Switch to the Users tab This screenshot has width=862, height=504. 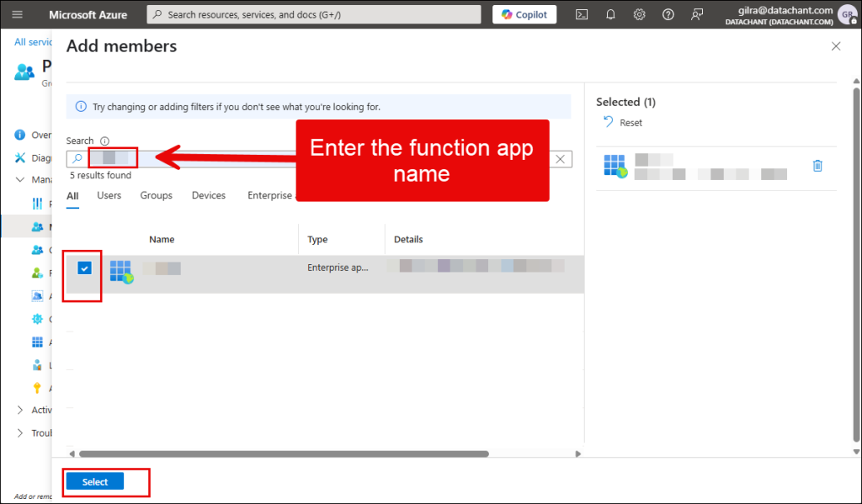(x=109, y=195)
